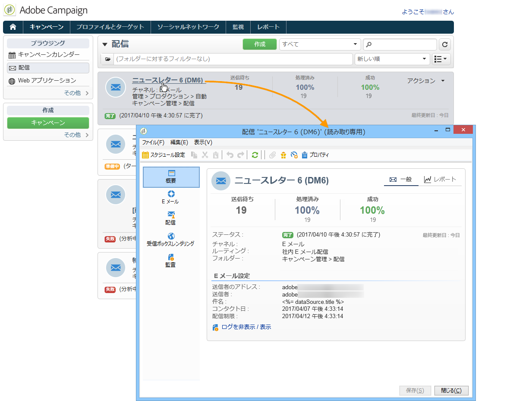532x401 pixels.
Task: Click the search input field
Action: point(400,44)
